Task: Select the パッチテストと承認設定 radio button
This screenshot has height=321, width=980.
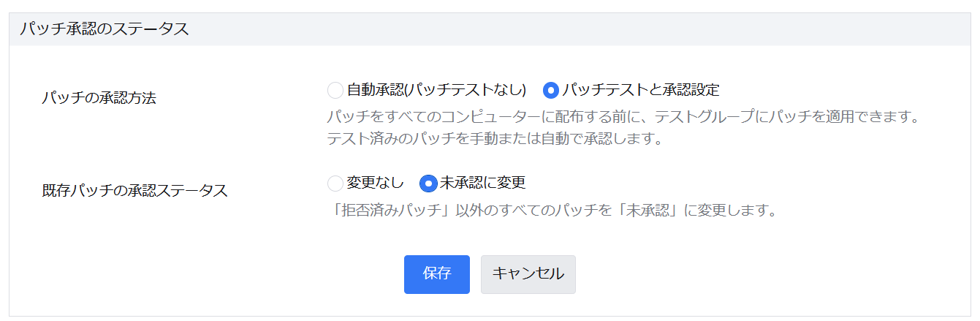Action: coord(551,91)
